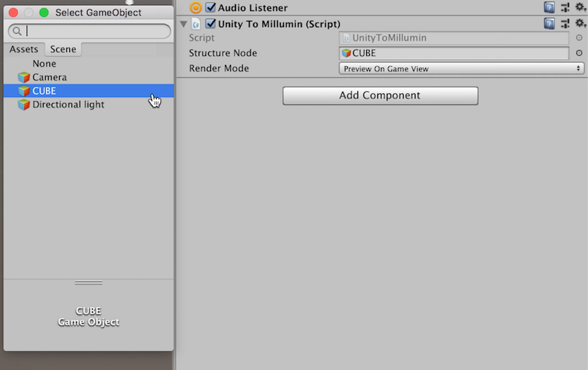Click the search magnifier icon
The height and width of the screenshot is (370, 588).
pos(17,31)
